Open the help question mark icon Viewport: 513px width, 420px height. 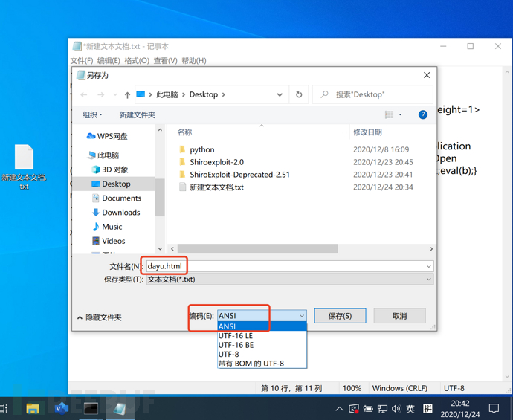[423, 114]
